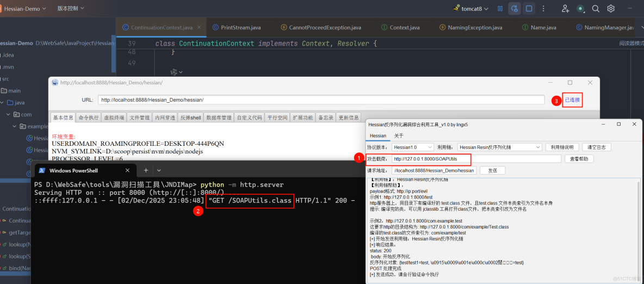
Task: Click the 清空日志 clear log button
Action: (597, 147)
